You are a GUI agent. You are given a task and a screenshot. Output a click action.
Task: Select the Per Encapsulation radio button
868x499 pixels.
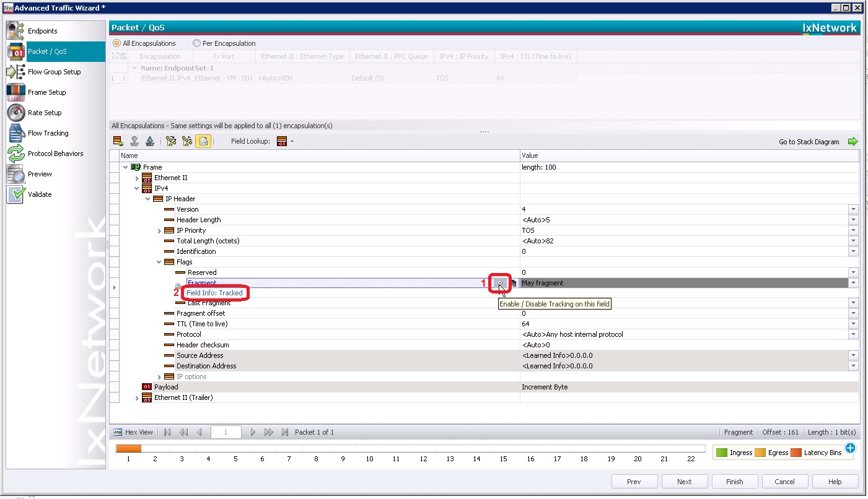(x=198, y=43)
